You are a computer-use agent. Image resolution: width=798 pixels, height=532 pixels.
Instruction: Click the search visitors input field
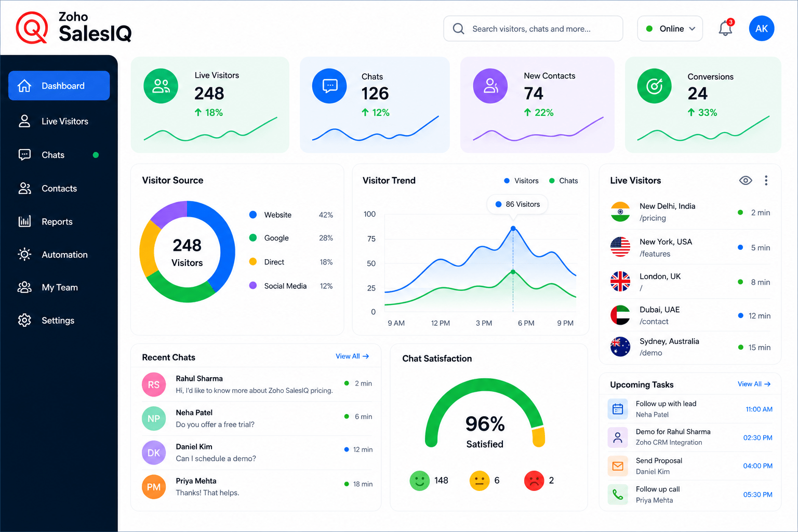[x=533, y=29]
